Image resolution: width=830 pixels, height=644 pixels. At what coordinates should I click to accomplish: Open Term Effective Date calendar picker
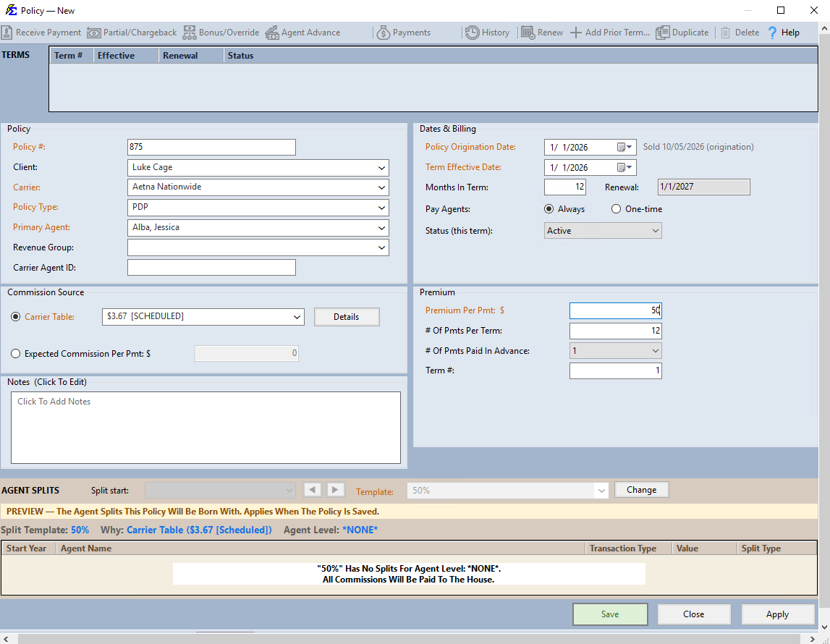click(624, 167)
